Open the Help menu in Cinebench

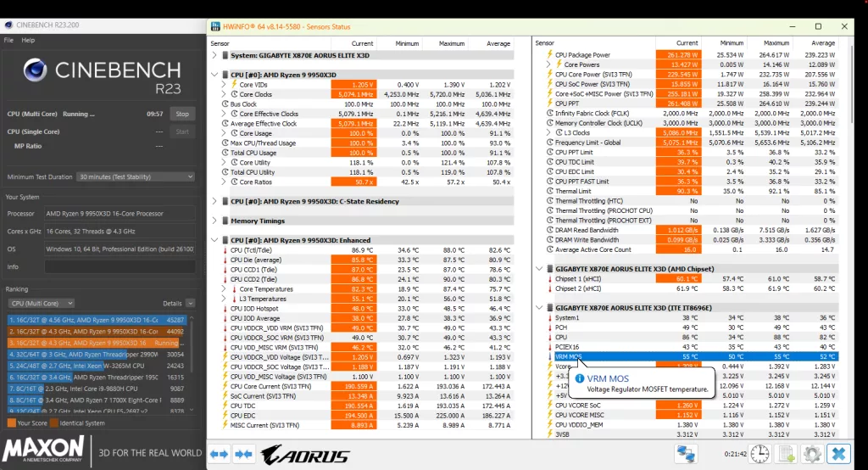point(28,40)
